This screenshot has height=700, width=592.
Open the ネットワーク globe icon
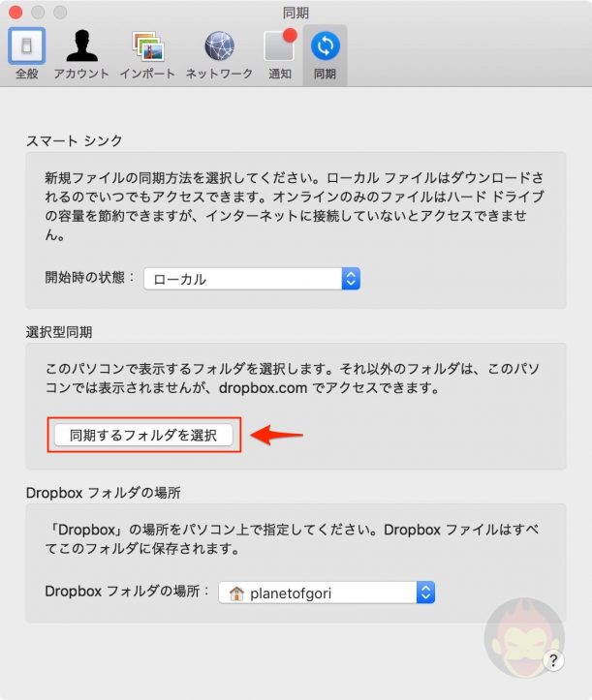pos(219,46)
